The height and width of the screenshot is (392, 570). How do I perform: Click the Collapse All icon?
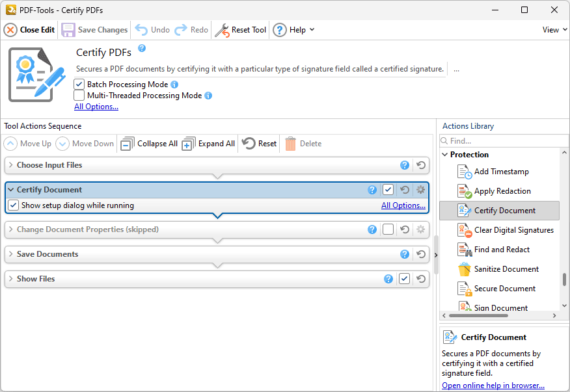tap(128, 144)
